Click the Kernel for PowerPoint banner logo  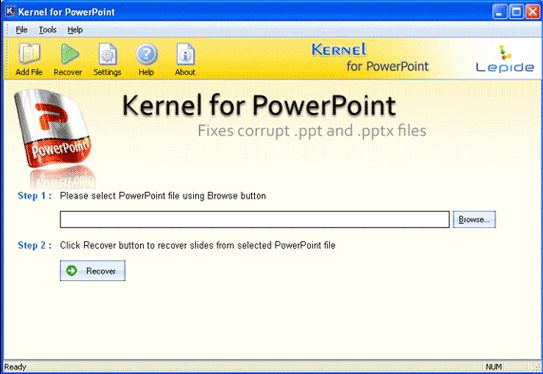[x=370, y=58]
